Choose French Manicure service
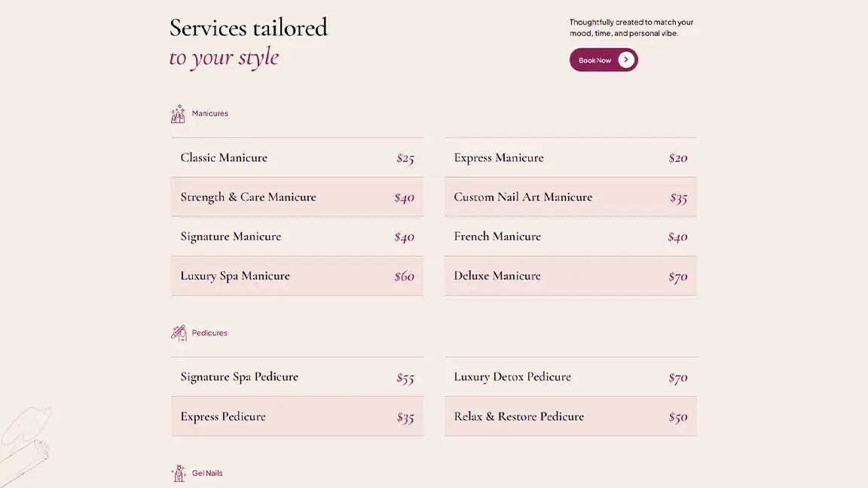Image resolution: width=868 pixels, height=488 pixels. pos(570,236)
